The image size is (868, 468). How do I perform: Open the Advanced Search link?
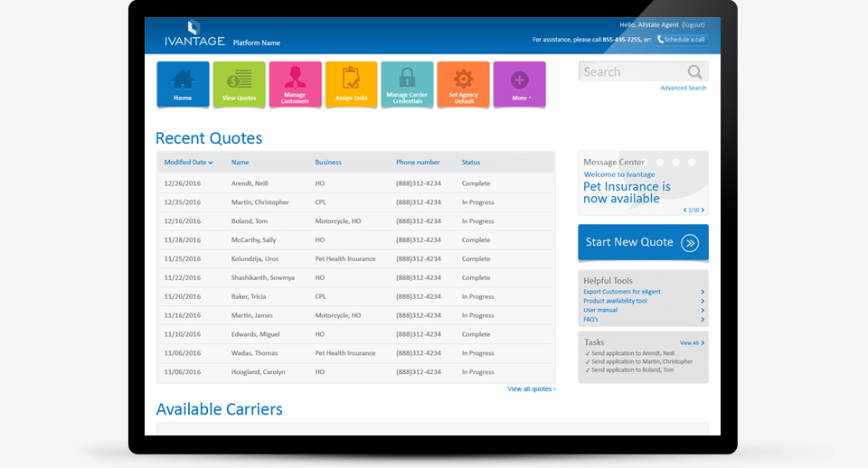684,88
